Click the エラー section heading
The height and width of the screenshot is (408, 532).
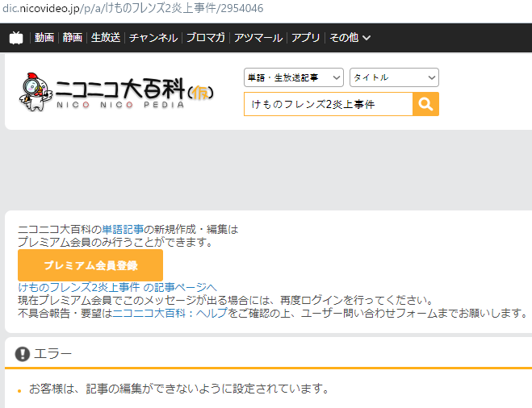[x=53, y=354]
